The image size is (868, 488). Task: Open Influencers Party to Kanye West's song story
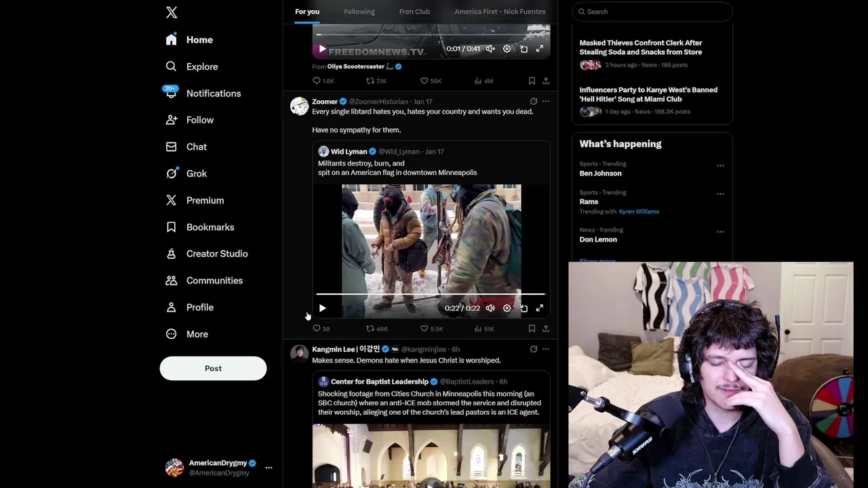648,94
